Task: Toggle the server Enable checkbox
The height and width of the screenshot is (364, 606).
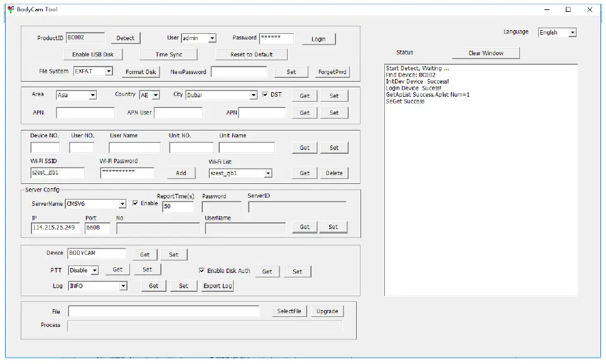Action: pyautogui.click(x=135, y=203)
